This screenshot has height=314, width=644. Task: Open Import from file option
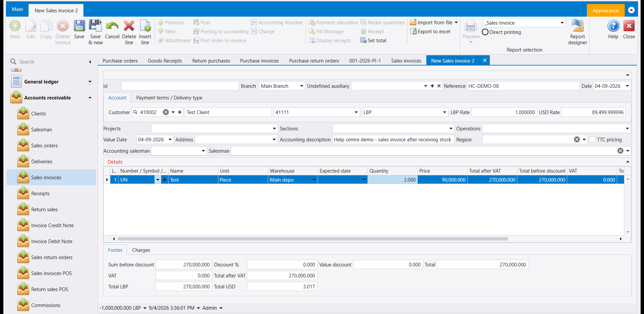pyautogui.click(x=434, y=22)
